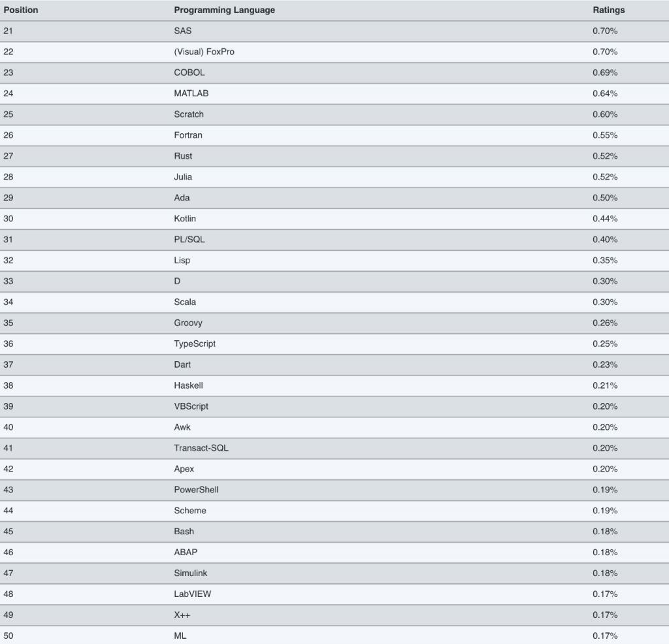Click the PL/SQL language cell
This screenshot has height=644, width=669.
pyautogui.click(x=189, y=240)
